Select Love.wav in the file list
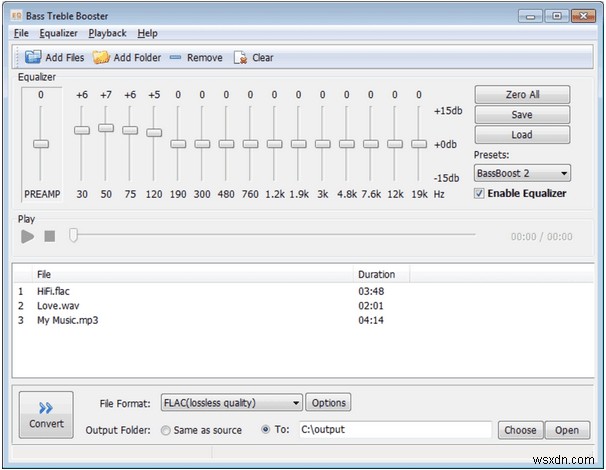 (x=58, y=306)
